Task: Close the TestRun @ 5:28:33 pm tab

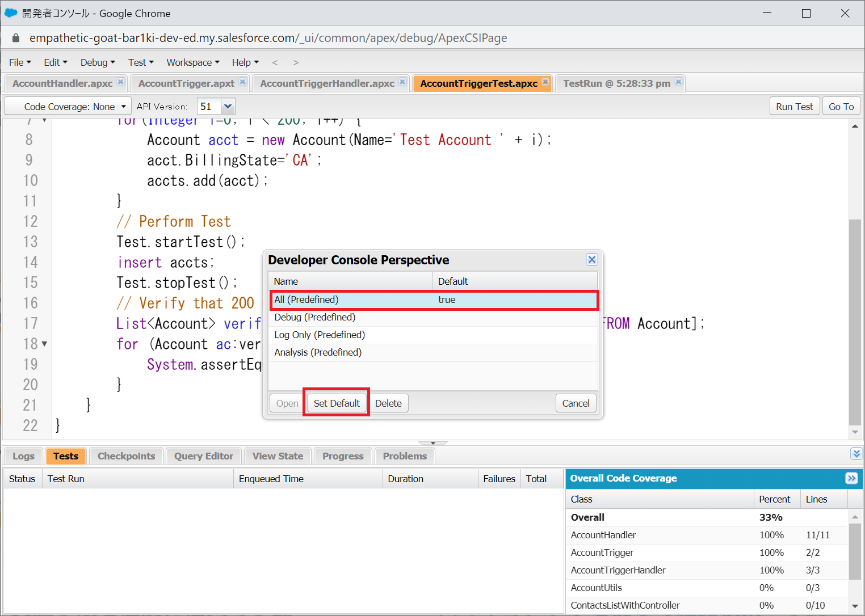Action: (x=678, y=82)
